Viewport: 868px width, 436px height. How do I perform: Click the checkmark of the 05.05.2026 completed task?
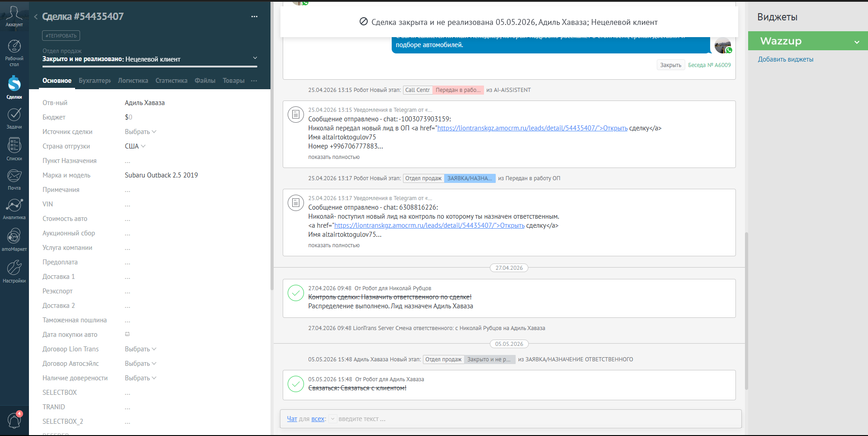(296, 384)
